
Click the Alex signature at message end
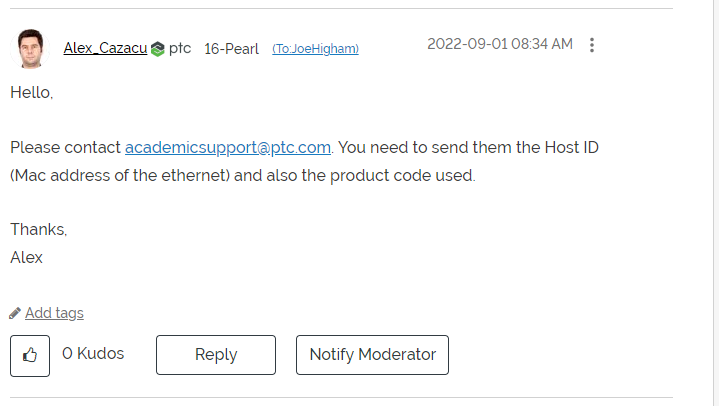(x=27, y=257)
